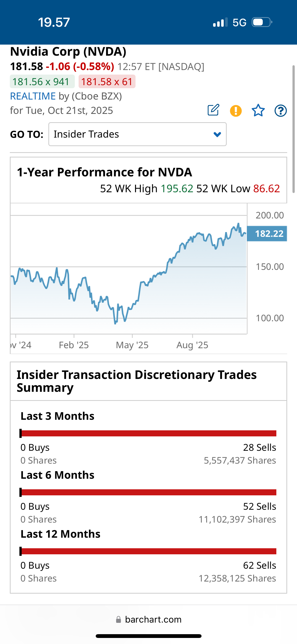Tap the 5G signal status indicator
Screen dimensions: 297x644
point(239,23)
